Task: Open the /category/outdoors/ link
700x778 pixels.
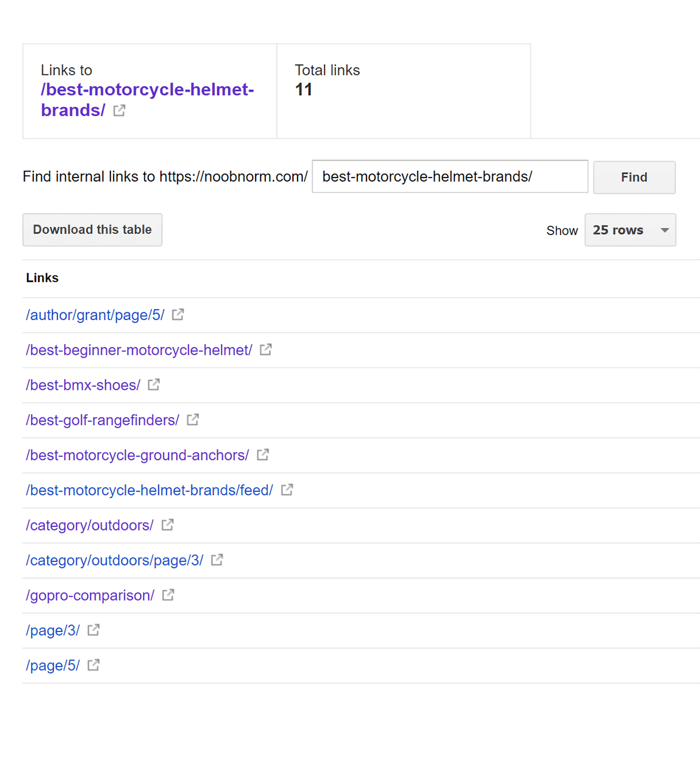Action: 89,525
